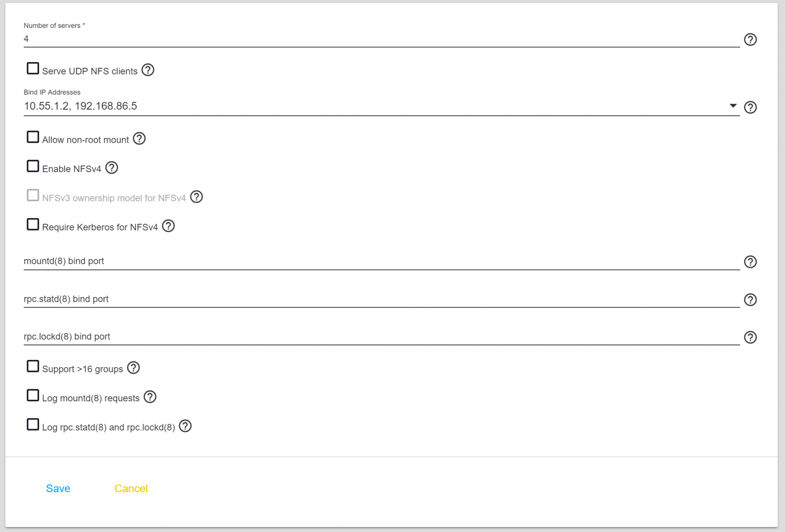Screen dimensions: 785x532
Task: Open help for Require Kerberos for NFSv4
Action: click(x=168, y=226)
